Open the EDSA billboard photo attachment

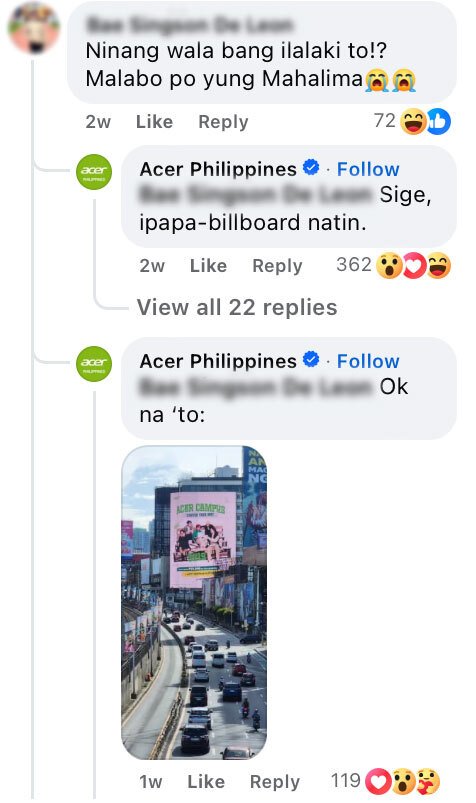pos(194,602)
